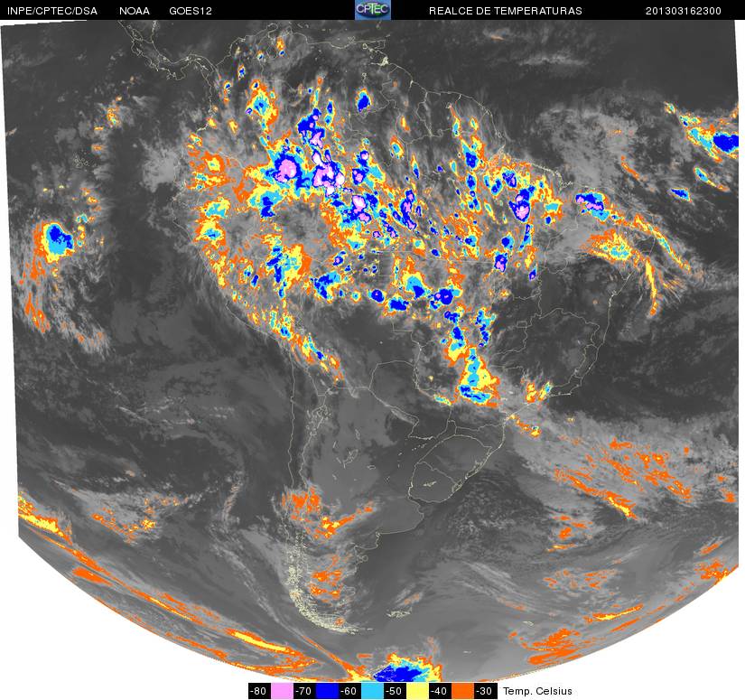Pick the pink legend color swatch

click(281, 690)
